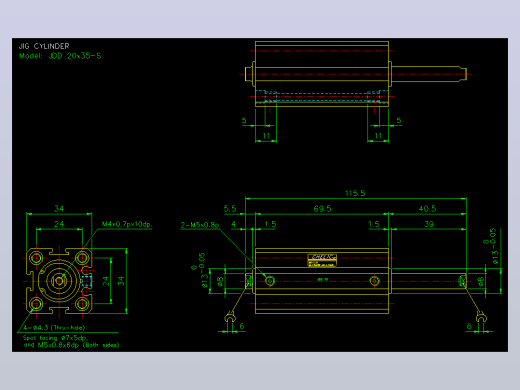Click the 39 dimension value

click(x=429, y=224)
